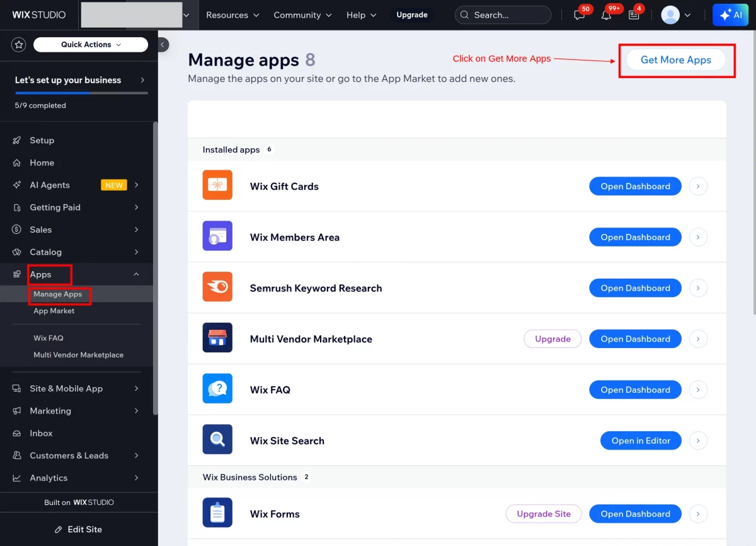
Task: Open the news feed icon with 4 badge
Action: pyautogui.click(x=634, y=15)
